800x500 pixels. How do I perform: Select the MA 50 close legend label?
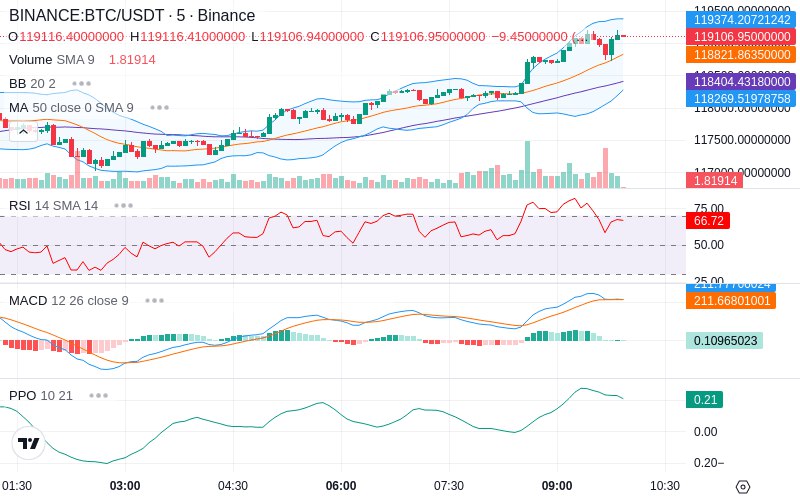pyautogui.click(x=71, y=108)
